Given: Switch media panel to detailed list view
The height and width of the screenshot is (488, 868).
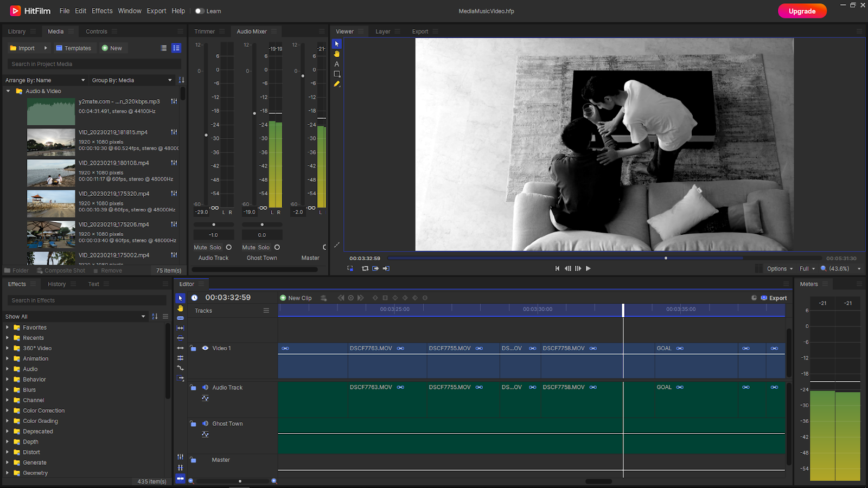Looking at the screenshot, I should pyautogui.click(x=176, y=48).
